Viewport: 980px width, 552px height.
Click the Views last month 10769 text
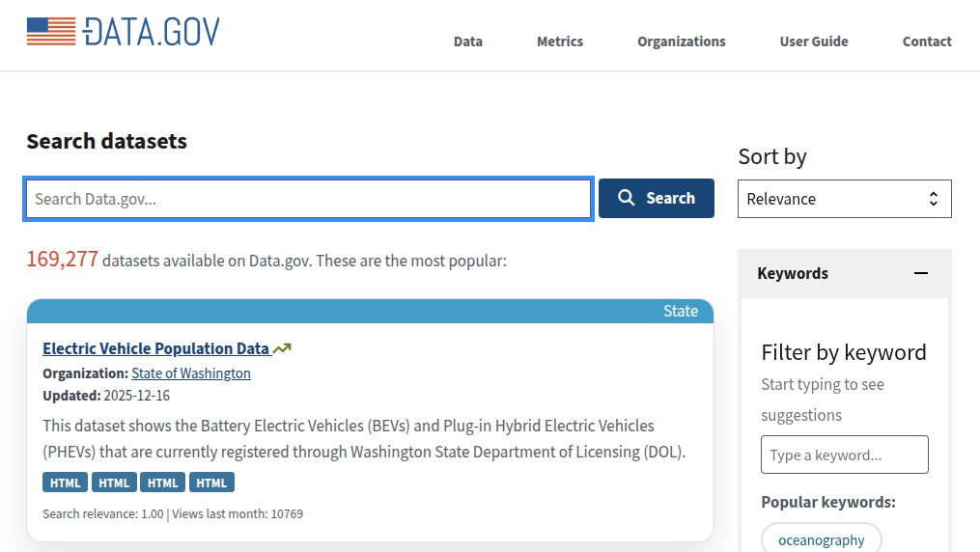point(238,514)
